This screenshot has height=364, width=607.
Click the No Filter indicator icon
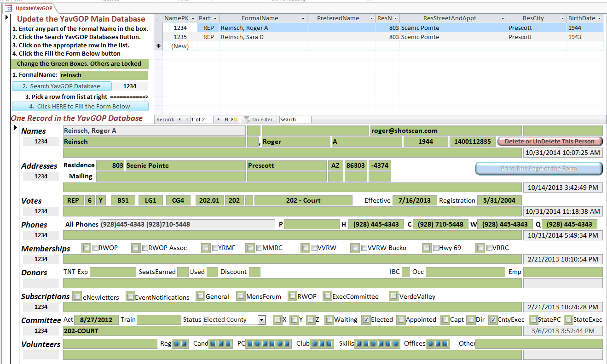pos(247,119)
